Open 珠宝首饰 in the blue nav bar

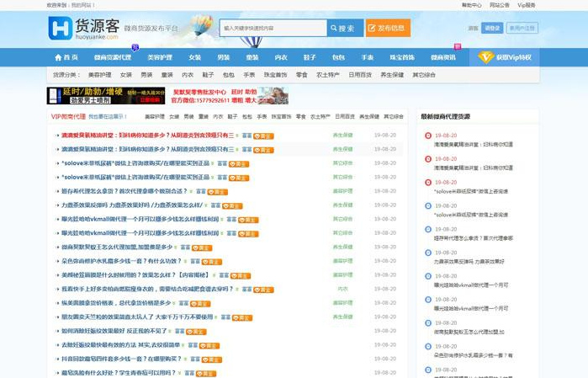coord(402,57)
